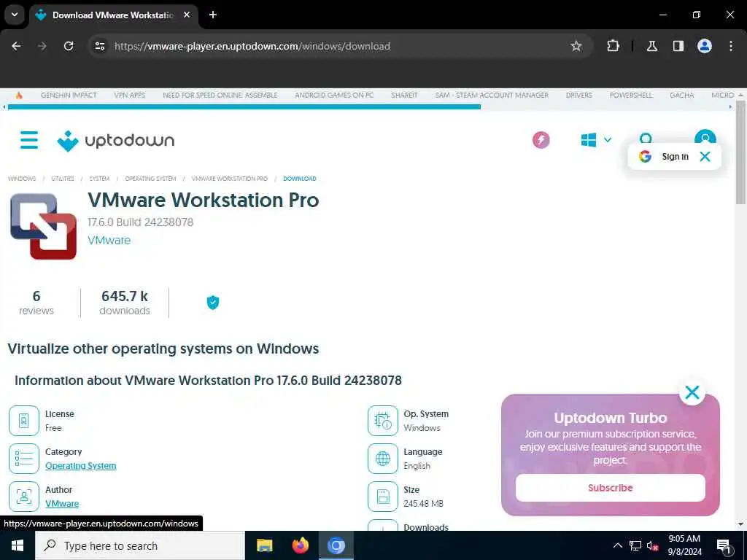Go to WINDOWS breadcrumb
747x560 pixels.
[x=22, y=179]
